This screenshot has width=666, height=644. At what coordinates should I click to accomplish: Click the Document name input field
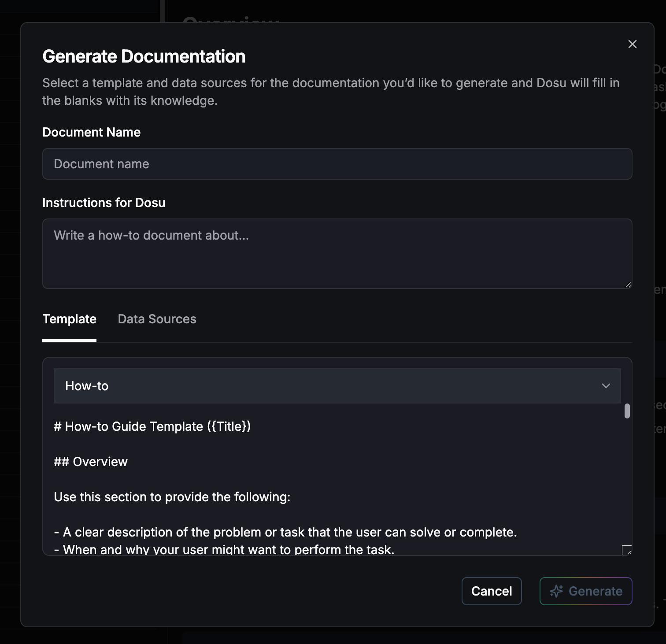point(337,164)
